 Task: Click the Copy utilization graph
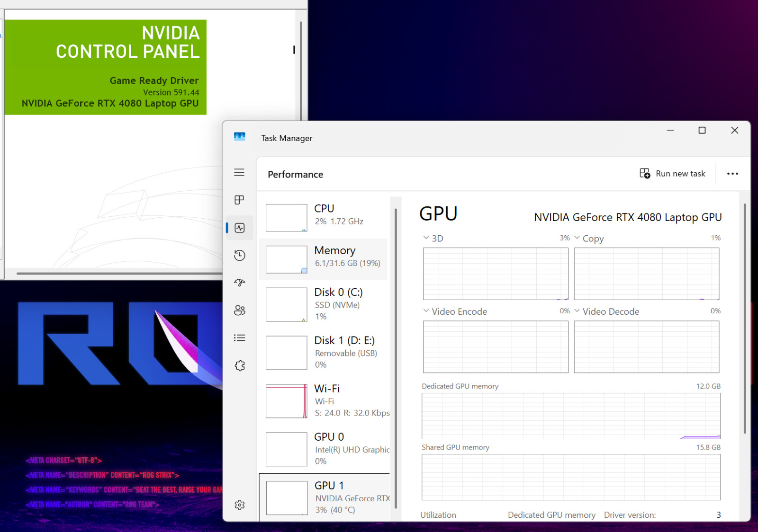(x=647, y=274)
